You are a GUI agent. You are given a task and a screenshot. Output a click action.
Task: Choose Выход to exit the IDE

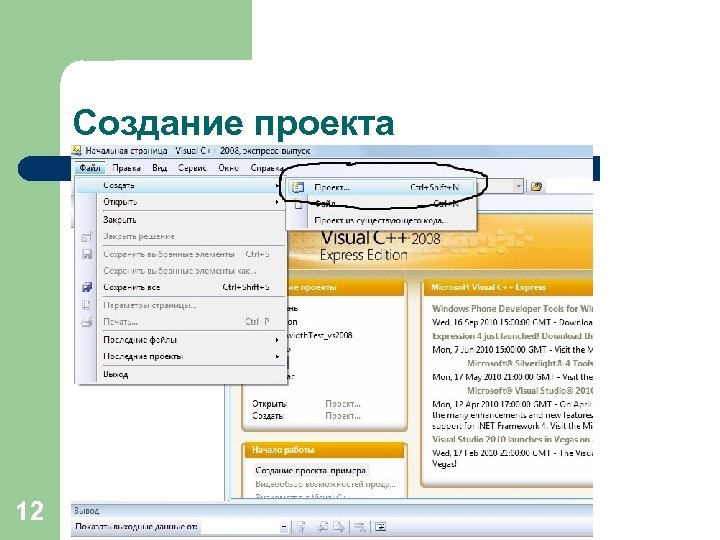click(x=179, y=374)
